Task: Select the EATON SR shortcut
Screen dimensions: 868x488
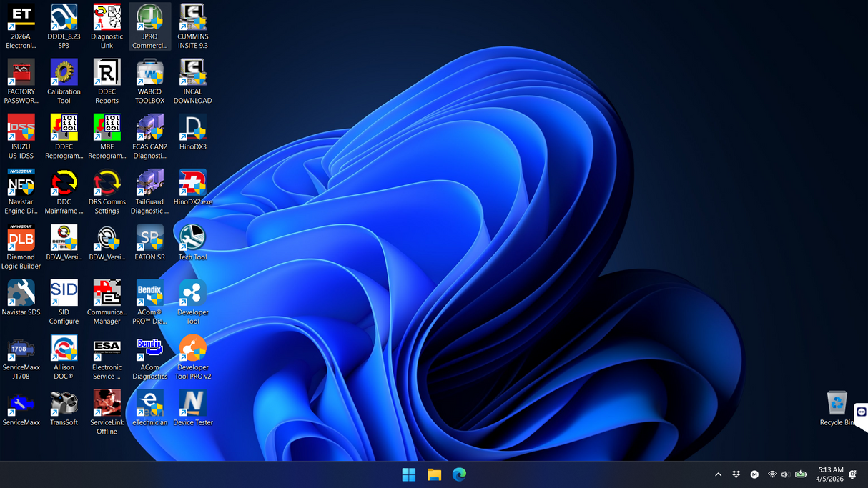Action: click(x=149, y=242)
